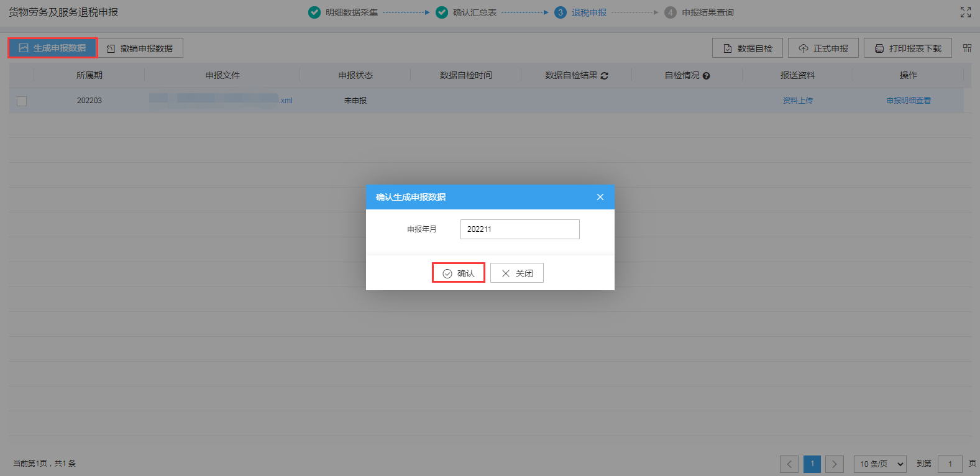Image resolution: width=980 pixels, height=476 pixels.
Task: Click the 生成申报数据 button
Action: (x=52, y=48)
